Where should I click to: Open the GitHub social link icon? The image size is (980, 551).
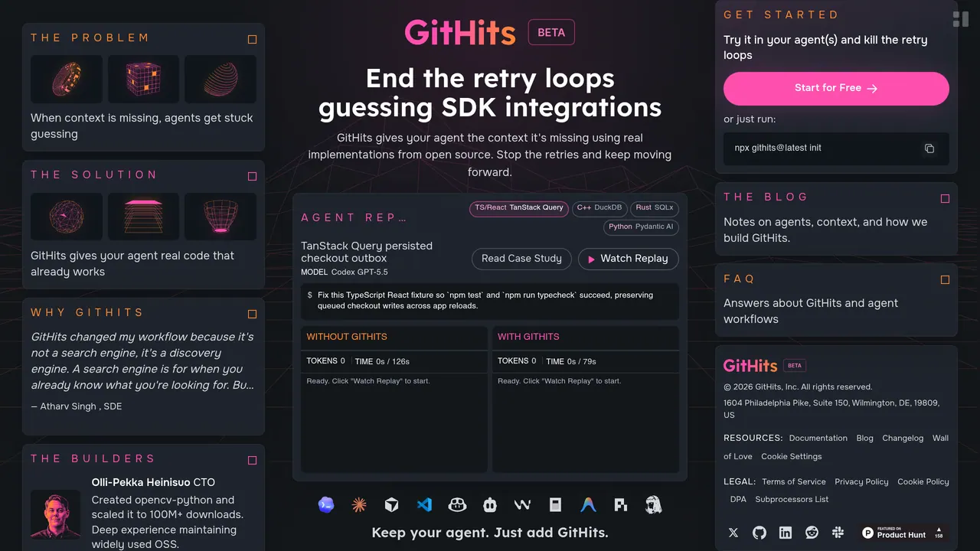(759, 533)
